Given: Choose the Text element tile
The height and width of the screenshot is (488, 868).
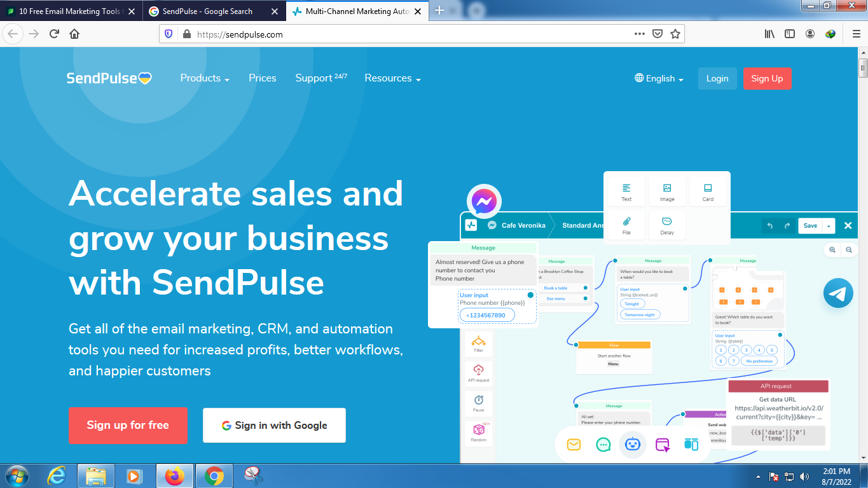Looking at the screenshot, I should (x=626, y=192).
